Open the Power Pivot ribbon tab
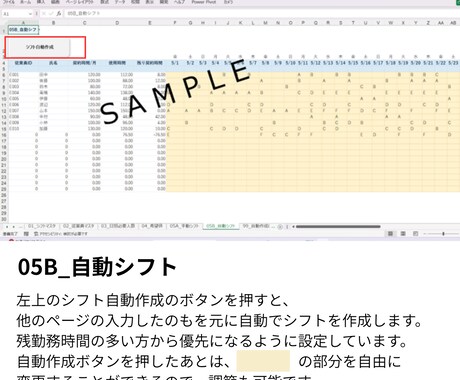The height and width of the screenshot is (380, 460). tap(204, 2)
